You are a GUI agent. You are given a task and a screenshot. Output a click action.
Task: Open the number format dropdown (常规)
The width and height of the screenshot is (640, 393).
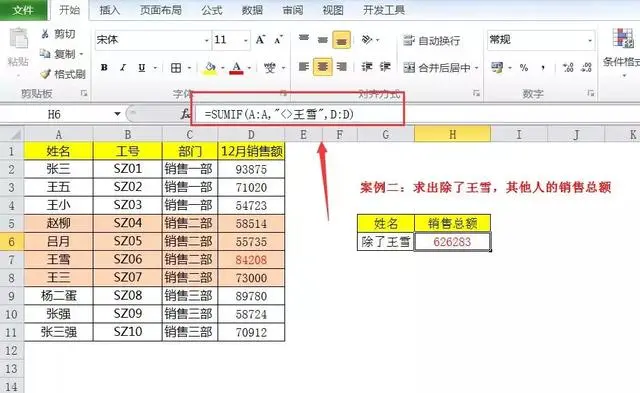coord(590,40)
